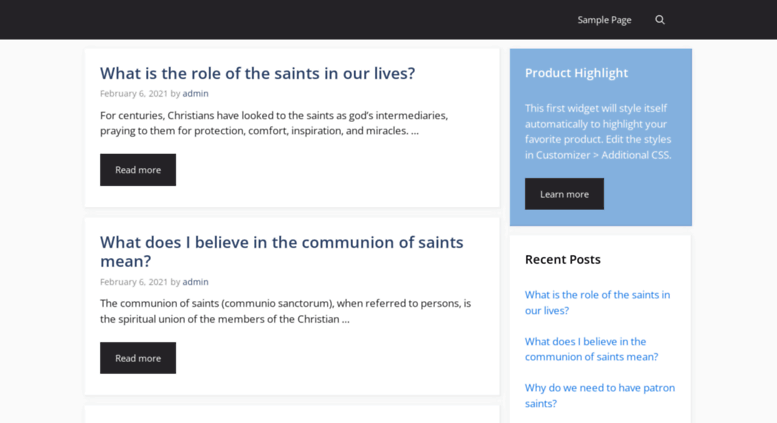Click the Recent Posts widget heading
Viewport: 777px width, 423px height.
(x=562, y=260)
